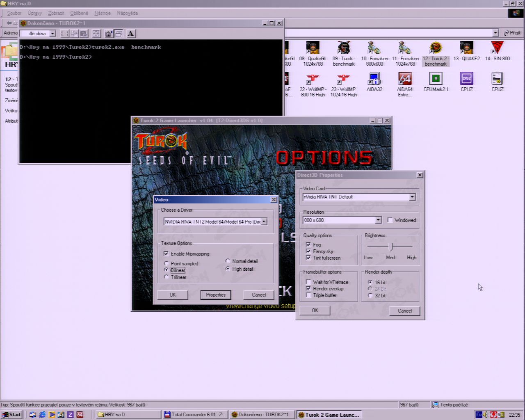
Task: Click Cancel in Direct3D Properties dialog
Action: (405, 310)
